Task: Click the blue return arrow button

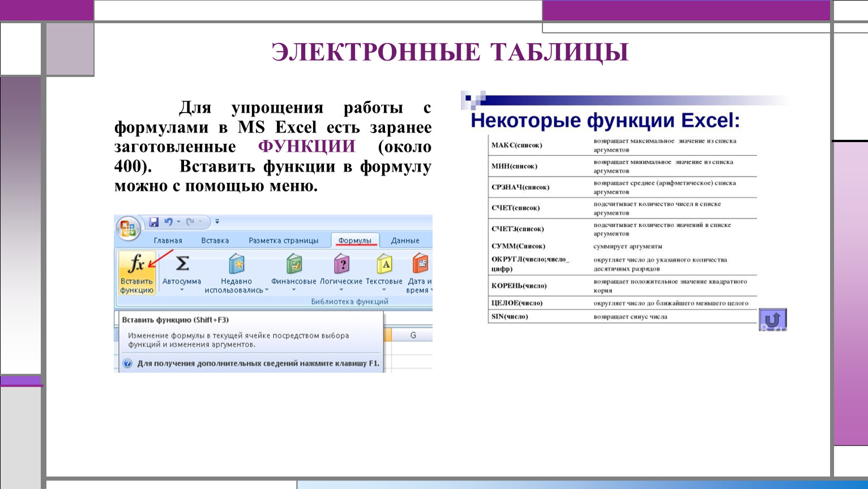Action: [x=772, y=320]
